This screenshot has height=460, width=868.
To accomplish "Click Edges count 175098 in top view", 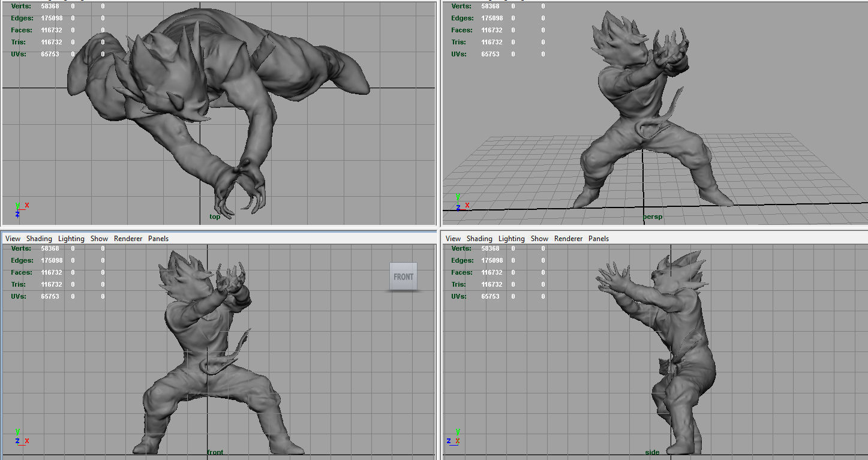I will click(x=52, y=18).
